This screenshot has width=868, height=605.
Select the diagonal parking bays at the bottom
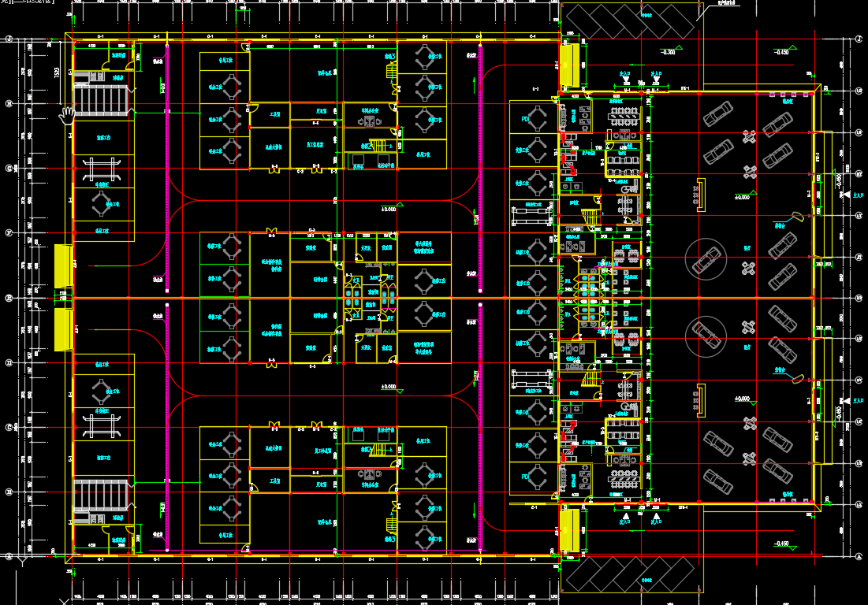click(x=631, y=575)
